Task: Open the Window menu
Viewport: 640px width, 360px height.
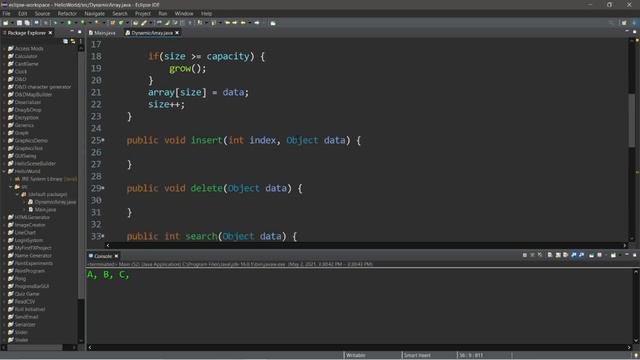Action: 184,13
